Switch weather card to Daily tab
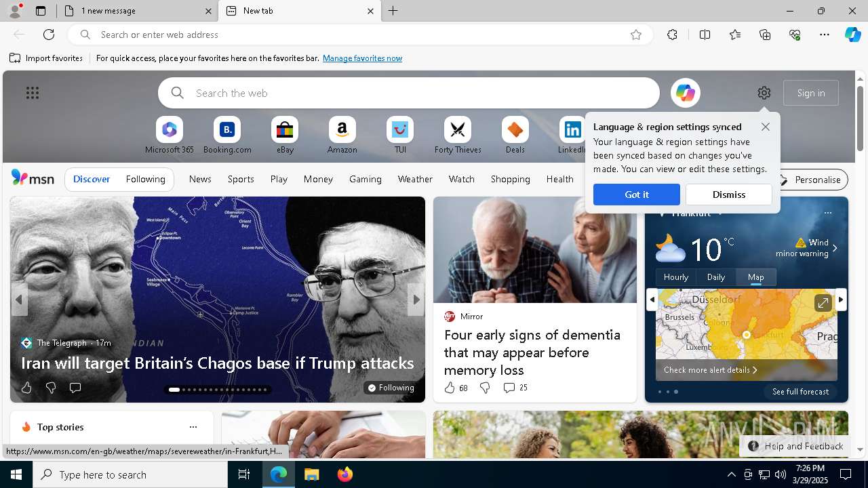Image resolution: width=868 pixels, height=488 pixels. [x=716, y=277]
